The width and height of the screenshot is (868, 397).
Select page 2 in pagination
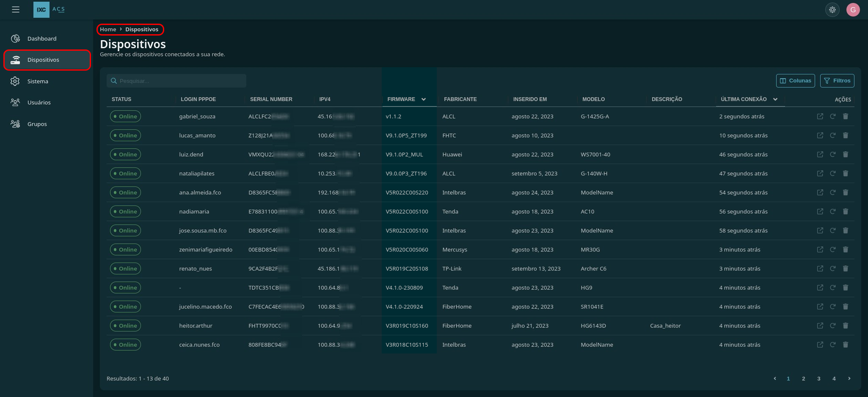tap(803, 378)
